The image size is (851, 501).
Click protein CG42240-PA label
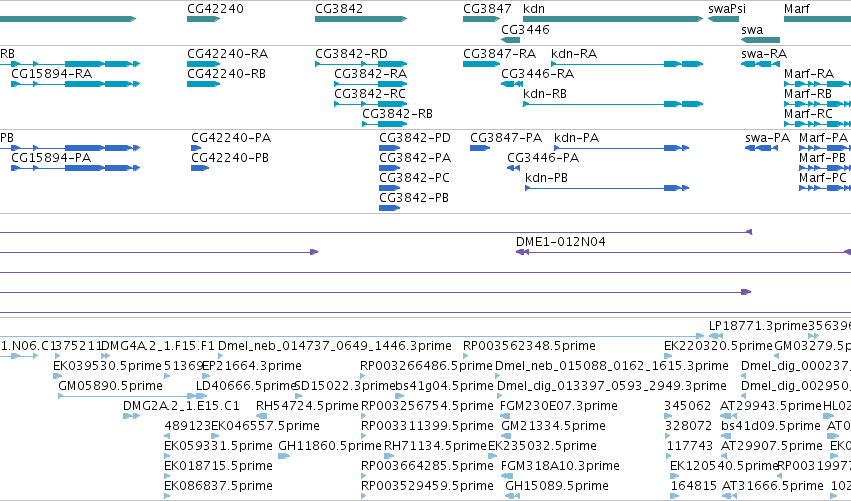[x=231, y=138]
